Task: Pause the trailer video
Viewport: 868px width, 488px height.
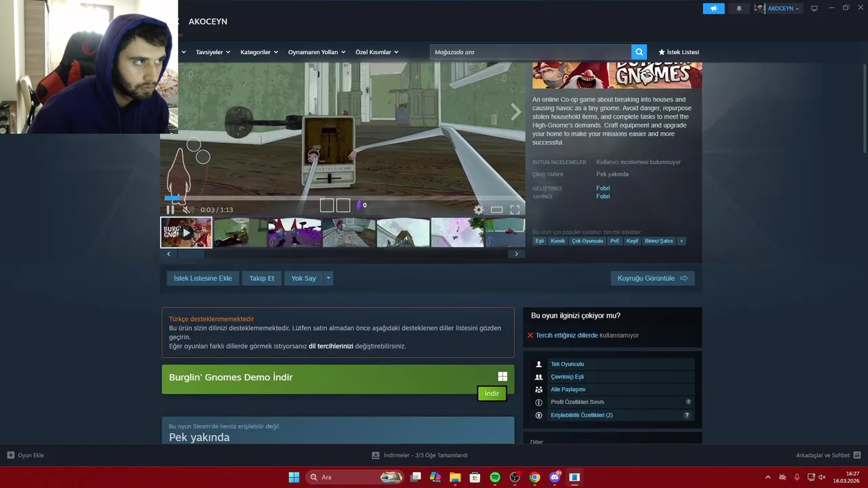Action: (x=170, y=210)
